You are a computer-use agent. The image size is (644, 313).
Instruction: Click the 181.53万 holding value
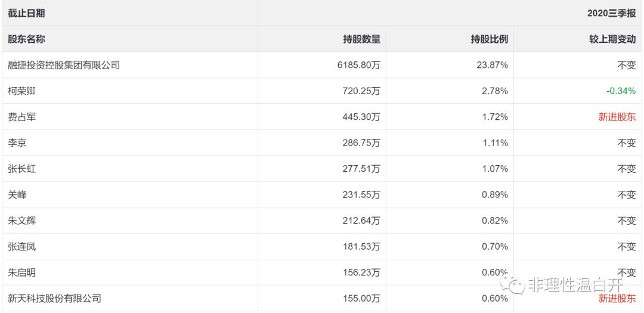[x=361, y=246]
